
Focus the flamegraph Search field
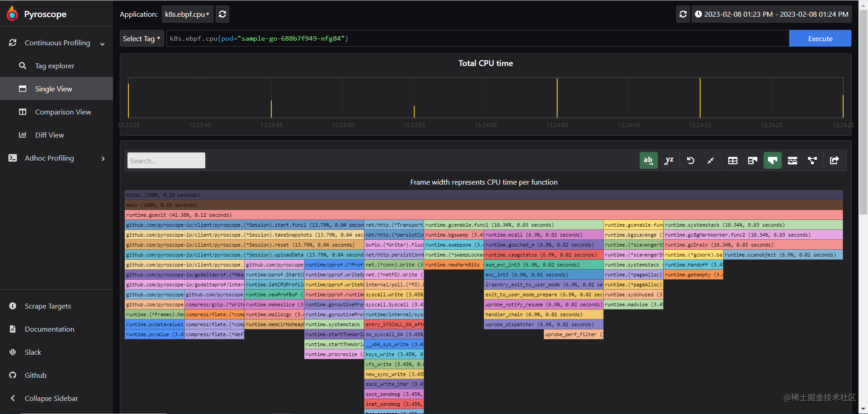pos(166,161)
